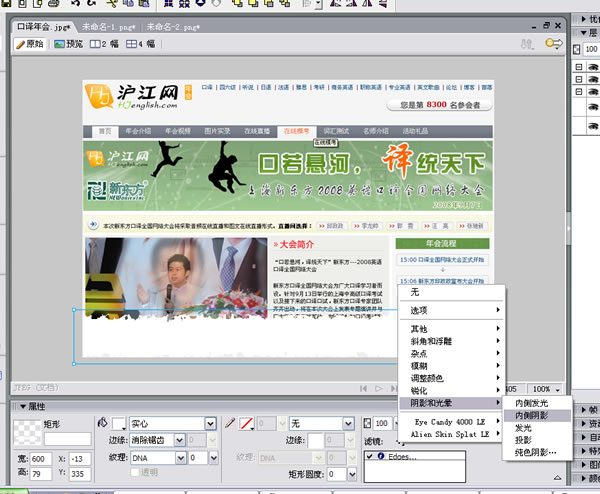This screenshot has width=600, height=494.
Task: Open the stroke type 无 dropdown
Action: [348, 423]
